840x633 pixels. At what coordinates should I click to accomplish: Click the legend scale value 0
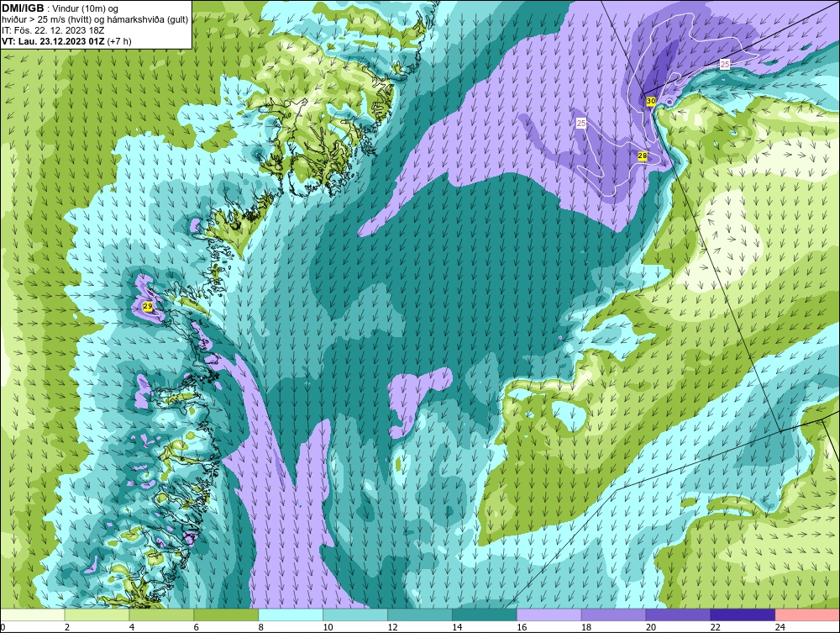[3, 627]
